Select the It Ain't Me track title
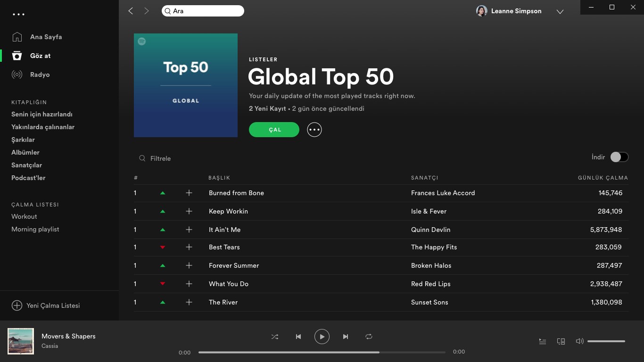Image resolution: width=644 pixels, height=362 pixels. pyautogui.click(x=224, y=230)
